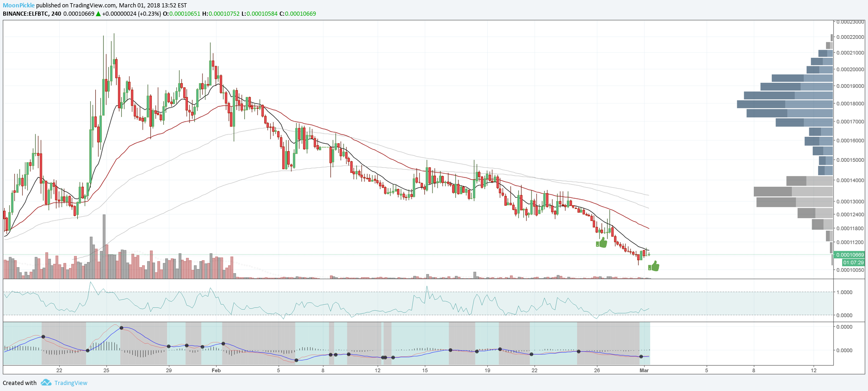Viewport: 868px width, 391px height.
Task: Click the low value L:0.00010584
Action: pyautogui.click(x=259, y=14)
